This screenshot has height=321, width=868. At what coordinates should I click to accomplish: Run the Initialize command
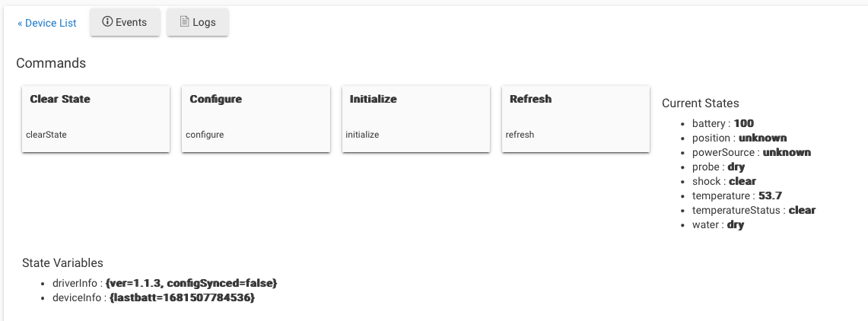point(415,119)
